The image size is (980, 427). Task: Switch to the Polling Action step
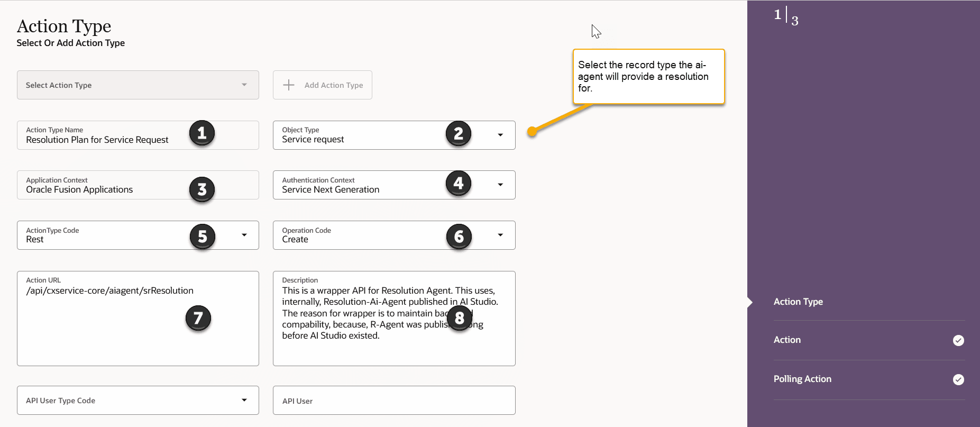[802, 379]
